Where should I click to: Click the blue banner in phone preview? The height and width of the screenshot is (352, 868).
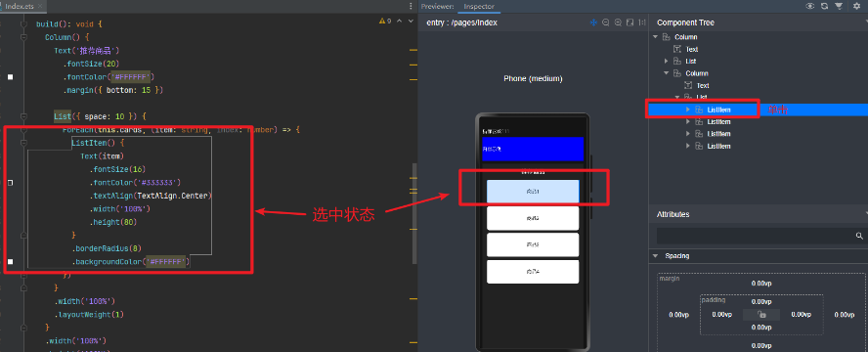pyautogui.click(x=533, y=149)
